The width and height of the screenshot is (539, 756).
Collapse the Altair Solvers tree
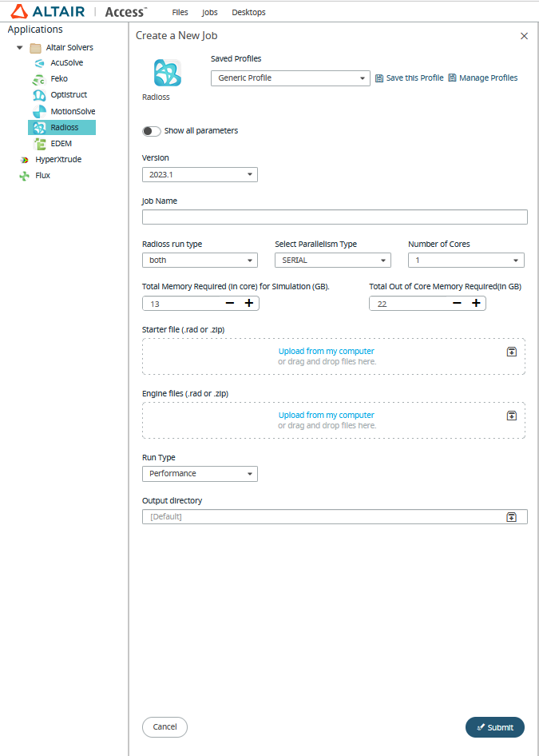(x=18, y=46)
